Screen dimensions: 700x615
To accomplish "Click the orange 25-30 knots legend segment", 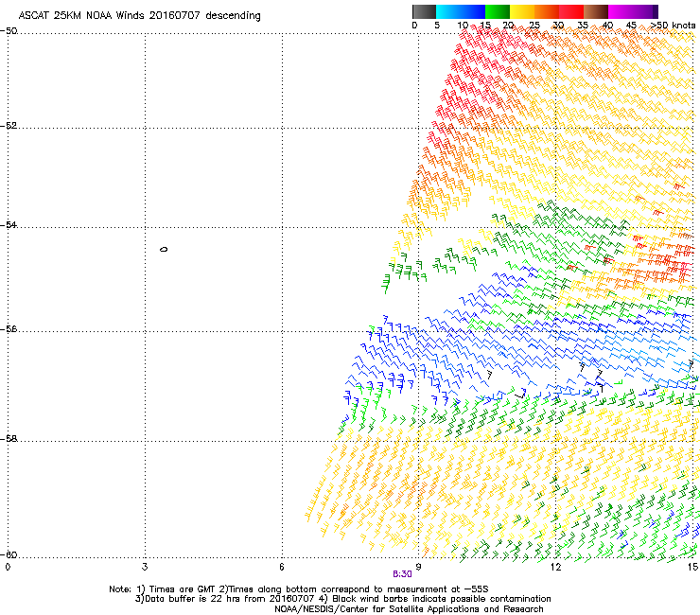I will click(547, 11).
